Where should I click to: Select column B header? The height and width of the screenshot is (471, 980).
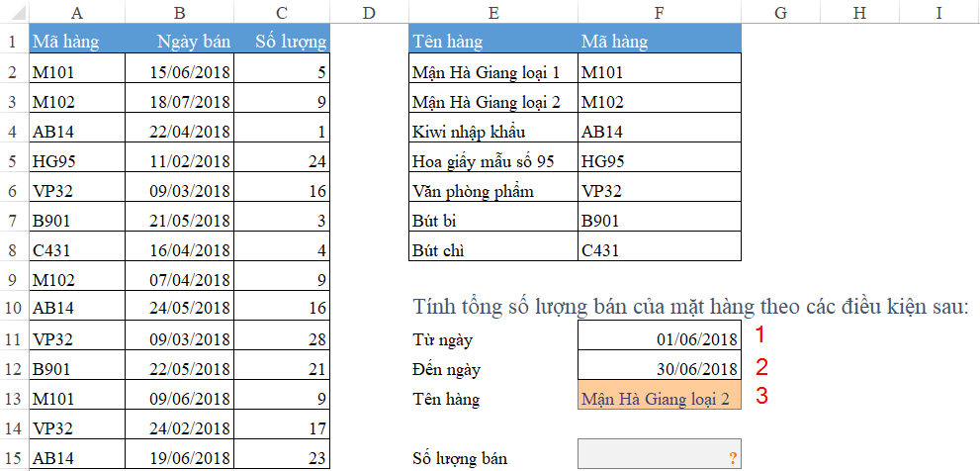point(179,13)
